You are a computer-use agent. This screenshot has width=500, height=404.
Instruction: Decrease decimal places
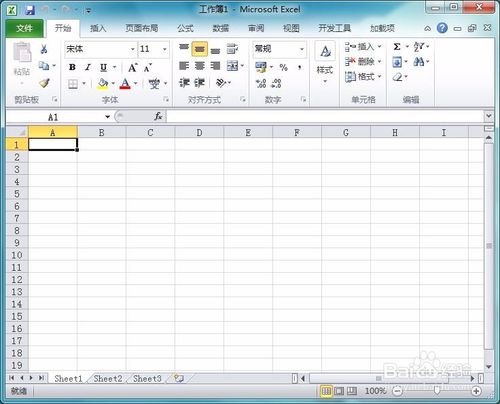pos(276,83)
